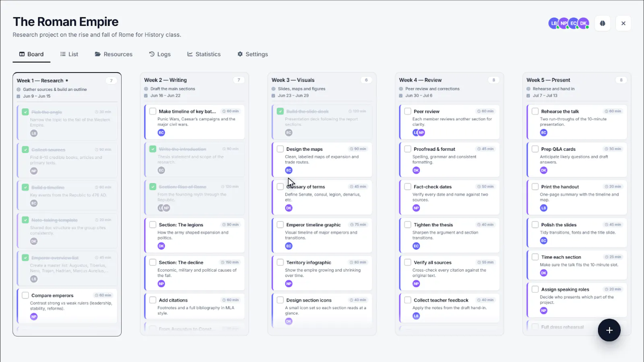Select the Board tab

pos(31,54)
